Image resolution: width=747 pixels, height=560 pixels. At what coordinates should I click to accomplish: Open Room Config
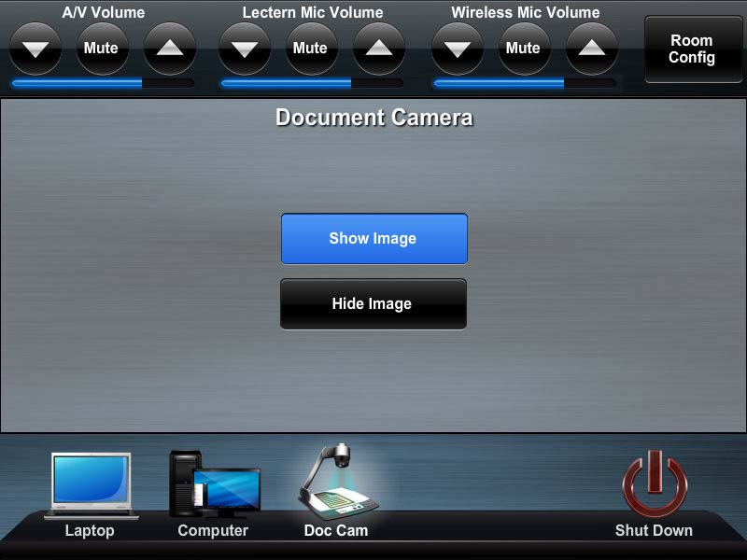click(693, 49)
